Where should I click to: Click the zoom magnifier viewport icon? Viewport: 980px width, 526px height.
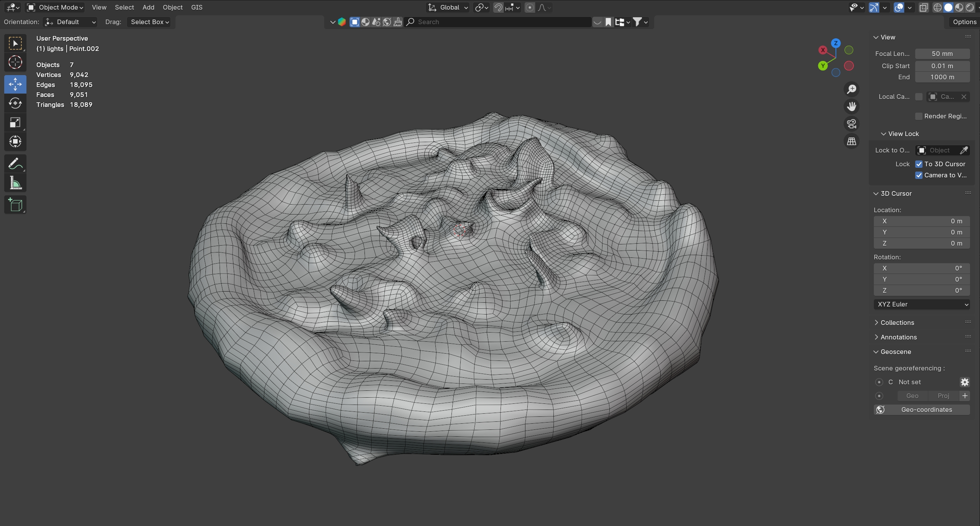click(851, 89)
